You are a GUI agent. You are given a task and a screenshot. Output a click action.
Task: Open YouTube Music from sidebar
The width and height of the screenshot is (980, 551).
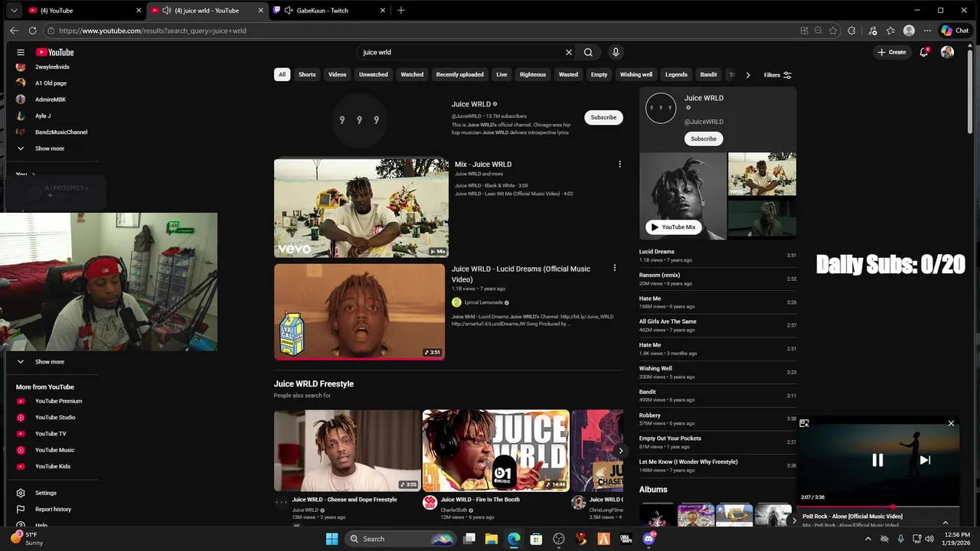[54, 450]
